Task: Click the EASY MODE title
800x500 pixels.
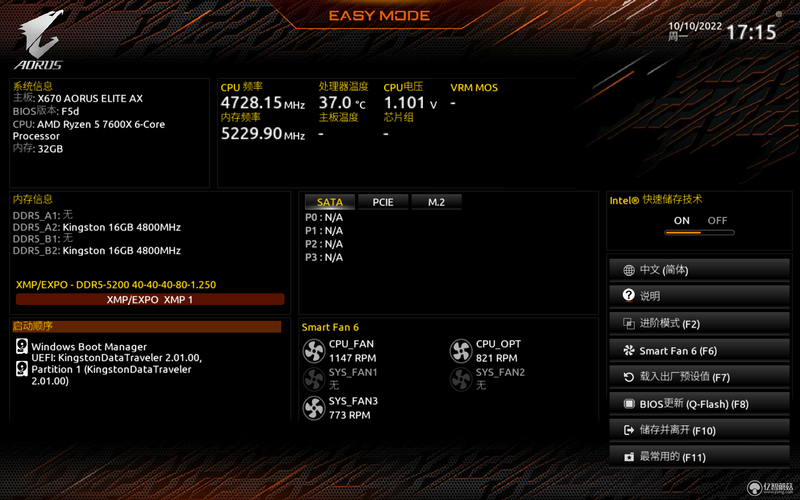Action: click(x=380, y=16)
